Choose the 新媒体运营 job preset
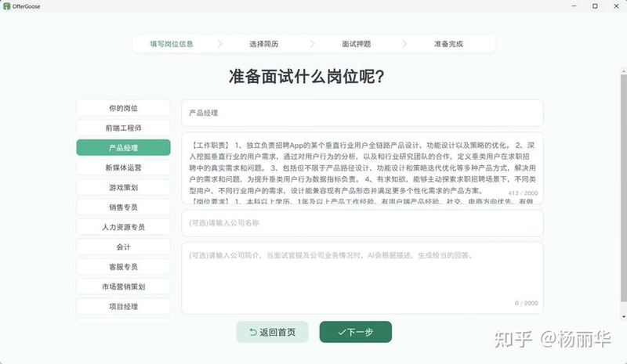The height and width of the screenshot is (364, 627). (124, 168)
